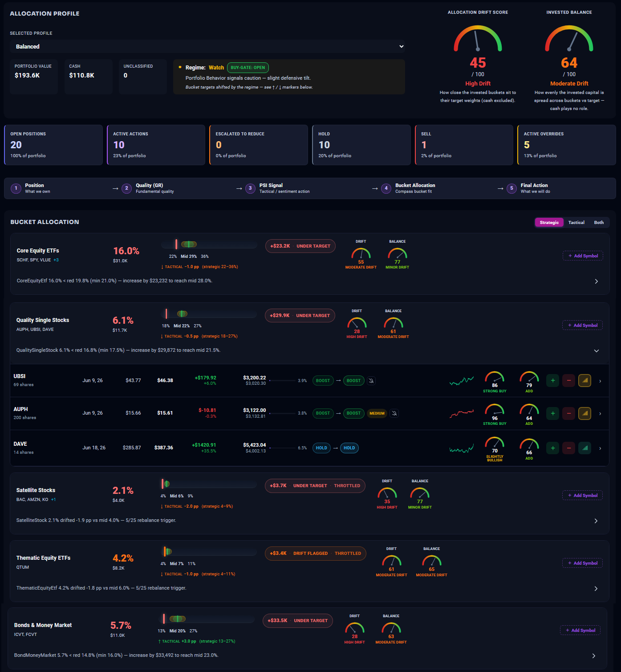Viewport: 621px width, 672px height.
Task: Collapse the Quality Single Stocks bucket
Action: [597, 350]
